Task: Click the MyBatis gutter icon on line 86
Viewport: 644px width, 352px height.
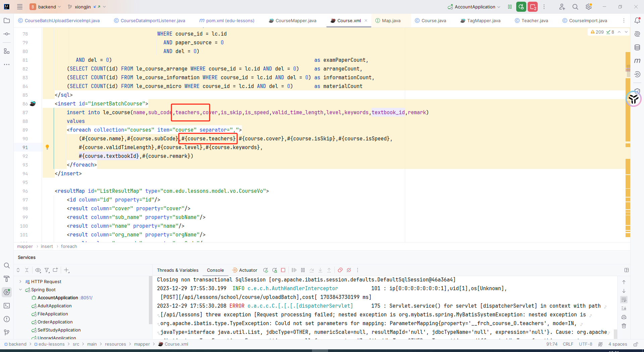Action: pos(33,103)
